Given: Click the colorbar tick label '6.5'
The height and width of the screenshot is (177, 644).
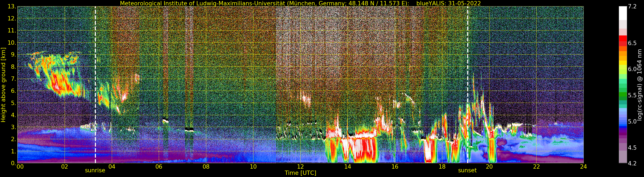Looking at the screenshot, I should [632, 43].
